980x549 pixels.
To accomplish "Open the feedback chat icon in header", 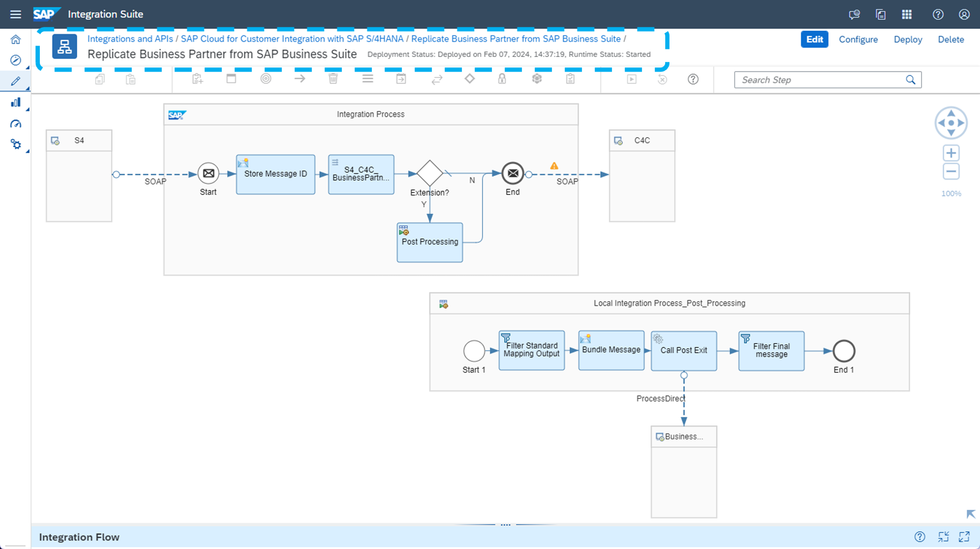I will (x=854, y=14).
